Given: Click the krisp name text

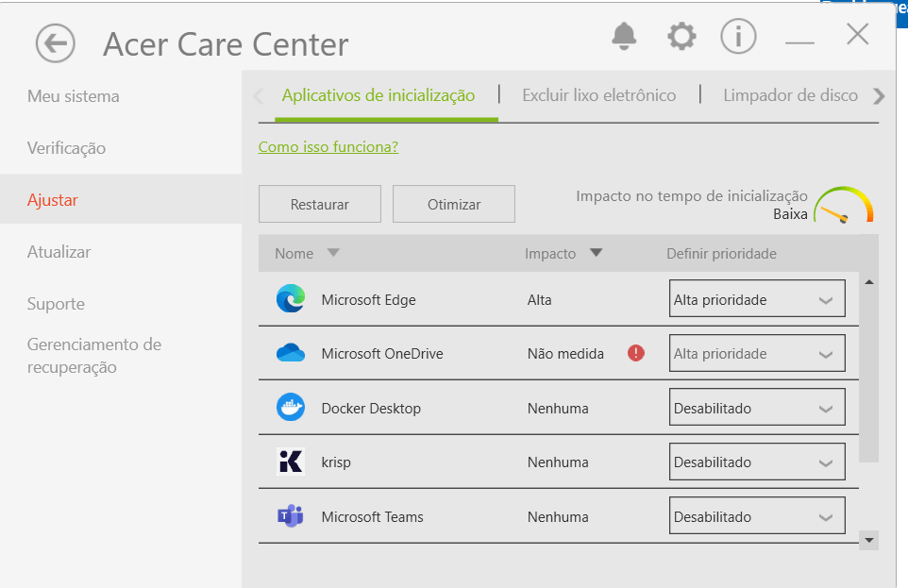Looking at the screenshot, I should coord(336,462).
